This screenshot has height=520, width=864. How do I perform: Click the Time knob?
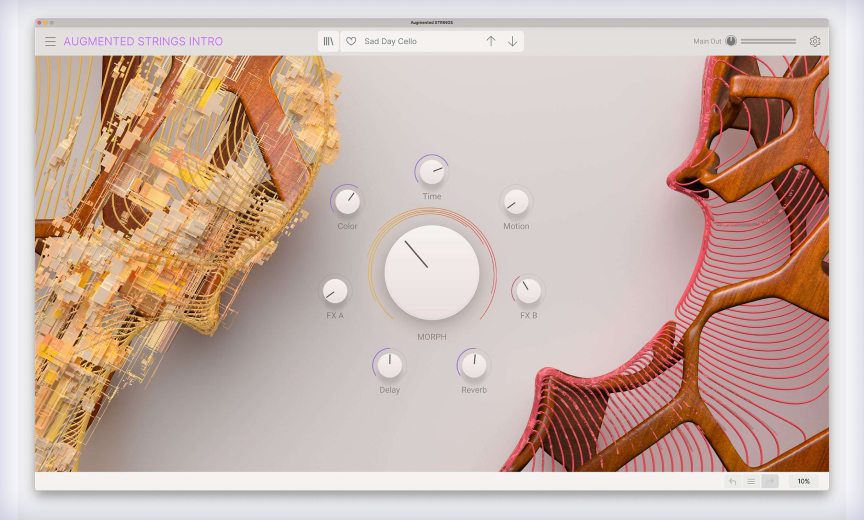click(x=432, y=172)
